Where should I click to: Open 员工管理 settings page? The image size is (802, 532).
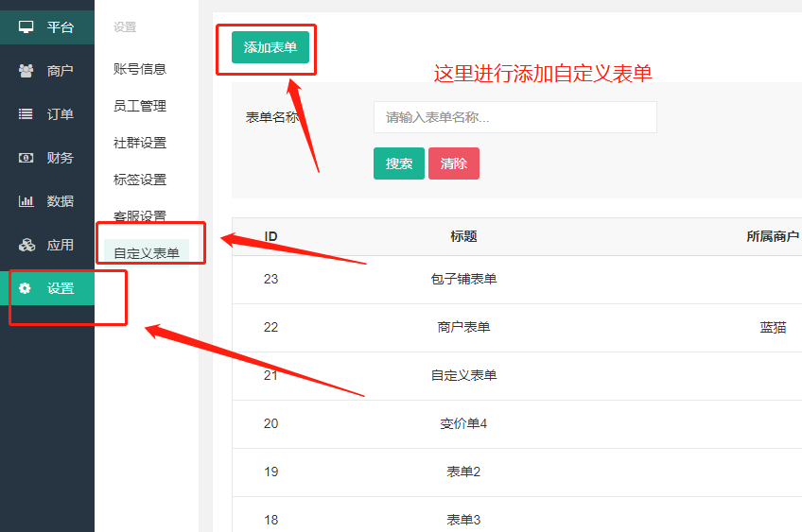(x=140, y=106)
